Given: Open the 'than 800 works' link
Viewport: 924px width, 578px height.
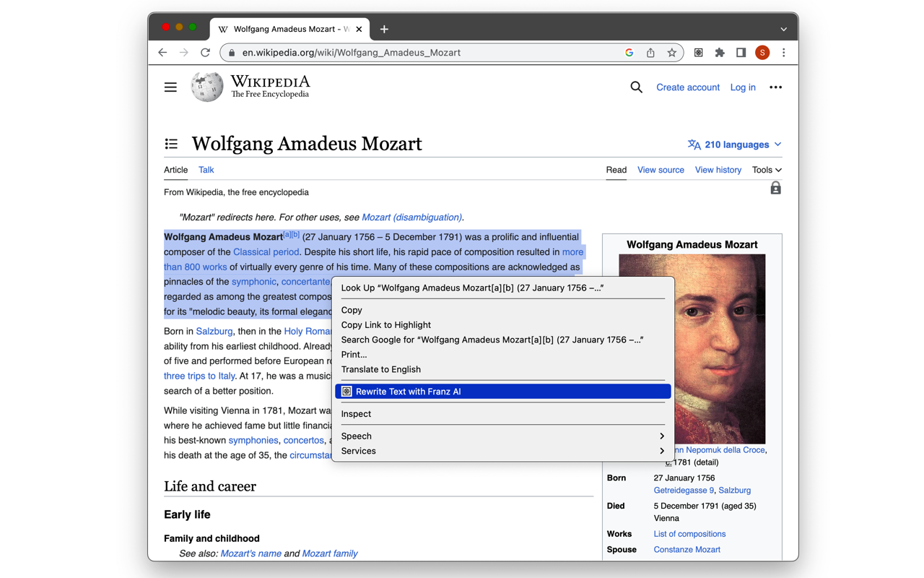Looking at the screenshot, I should [196, 267].
